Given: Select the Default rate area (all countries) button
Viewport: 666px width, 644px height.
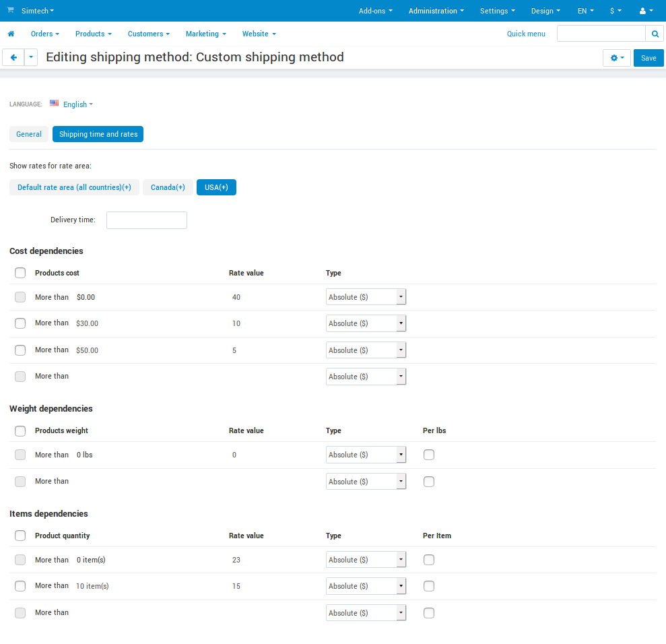Looking at the screenshot, I should tap(74, 187).
